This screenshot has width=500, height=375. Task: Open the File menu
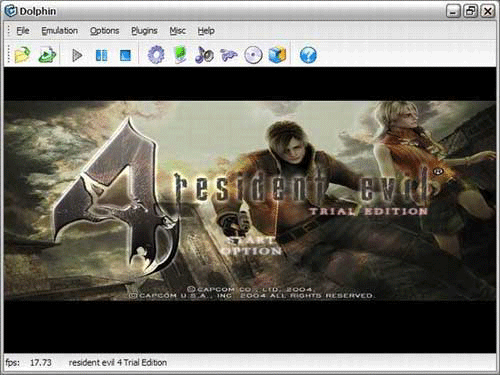pyautogui.click(x=23, y=31)
